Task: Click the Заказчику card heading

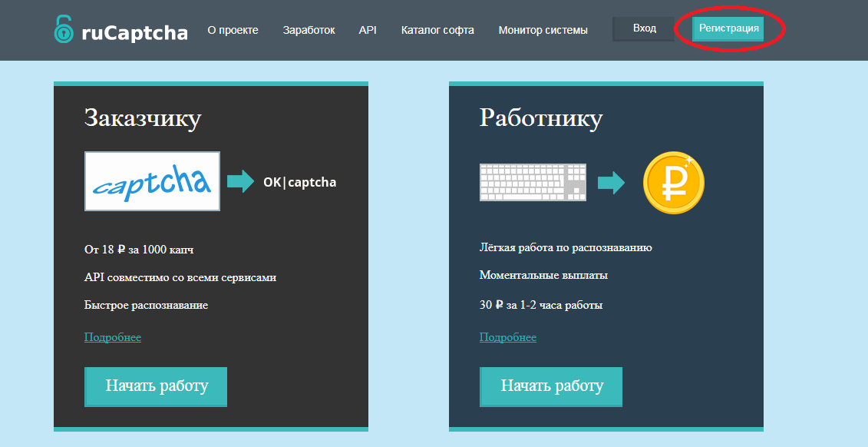Action: coord(143,118)
